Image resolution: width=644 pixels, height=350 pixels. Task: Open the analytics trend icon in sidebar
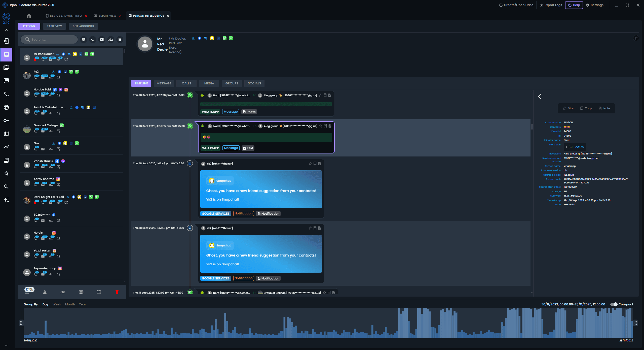[x=6, y=147]
